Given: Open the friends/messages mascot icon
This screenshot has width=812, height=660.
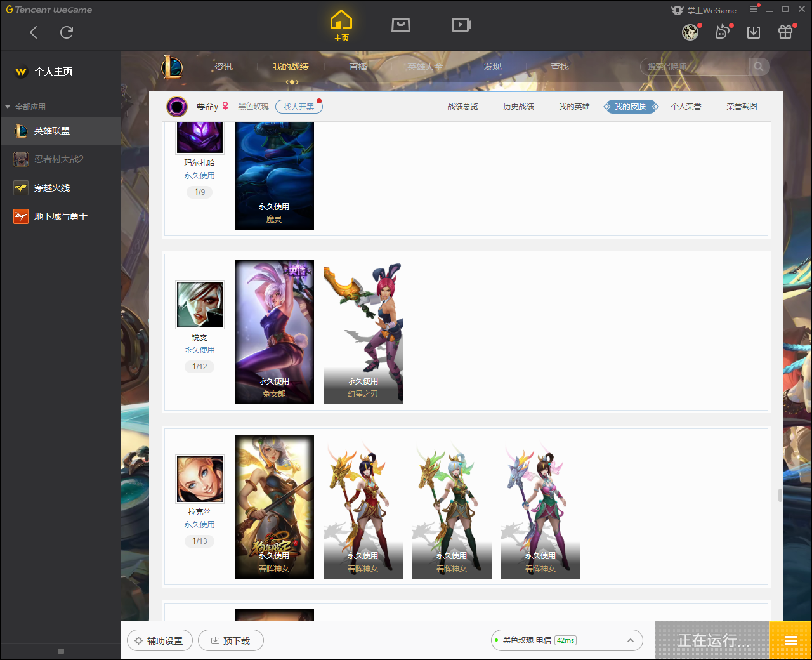Looking at the screenshot, I should pyautogui.click(x=722, y=32).
